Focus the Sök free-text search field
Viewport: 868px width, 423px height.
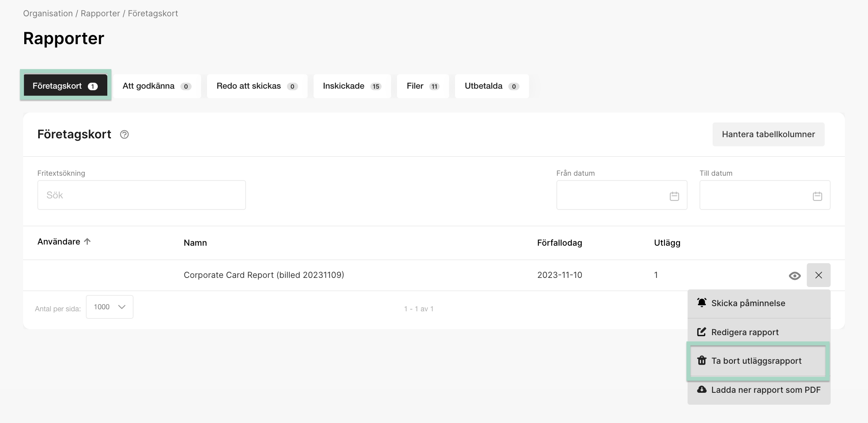click(141, 195)
